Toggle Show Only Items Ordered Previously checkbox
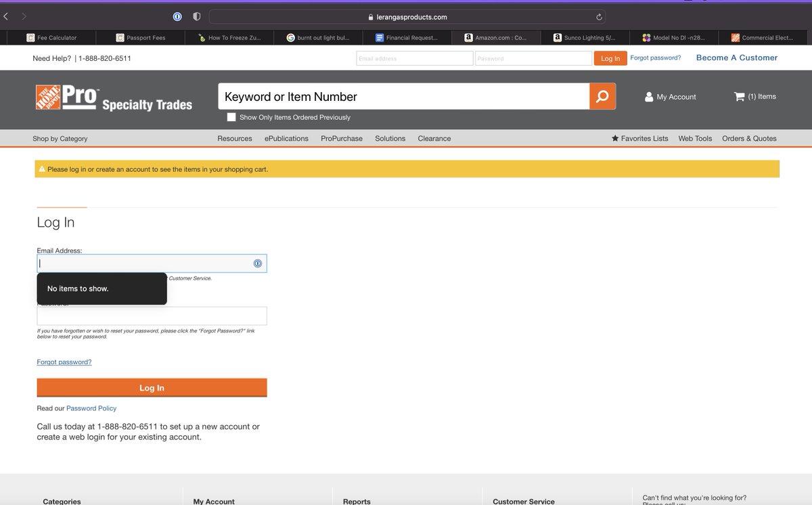Screen dimensions: 812x505 click(x=231, y=117)
